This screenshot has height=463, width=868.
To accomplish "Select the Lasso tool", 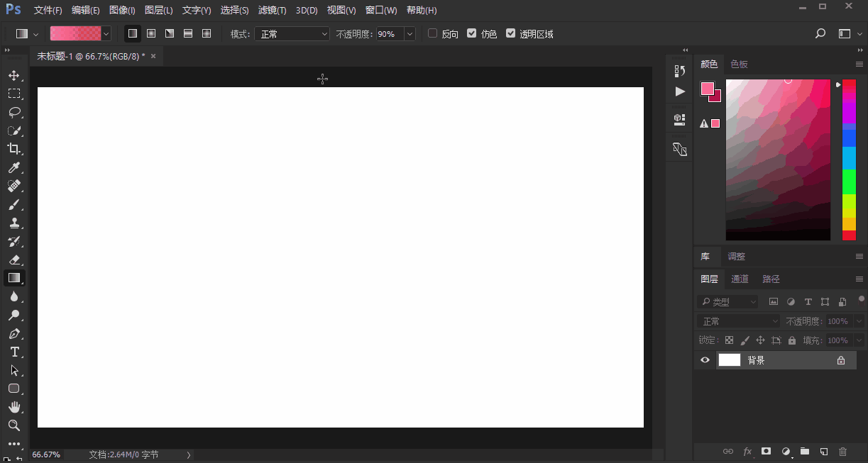I will click(x=14, y=112).
